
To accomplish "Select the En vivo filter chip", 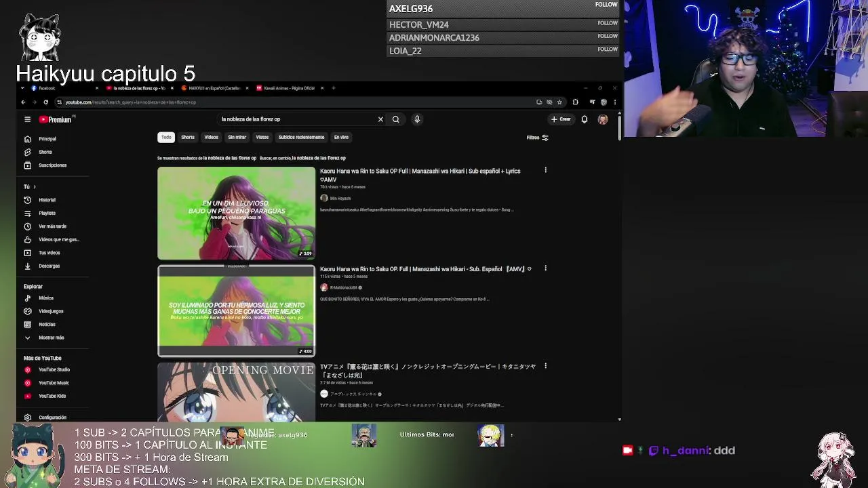I will click(x=341, y=138).
